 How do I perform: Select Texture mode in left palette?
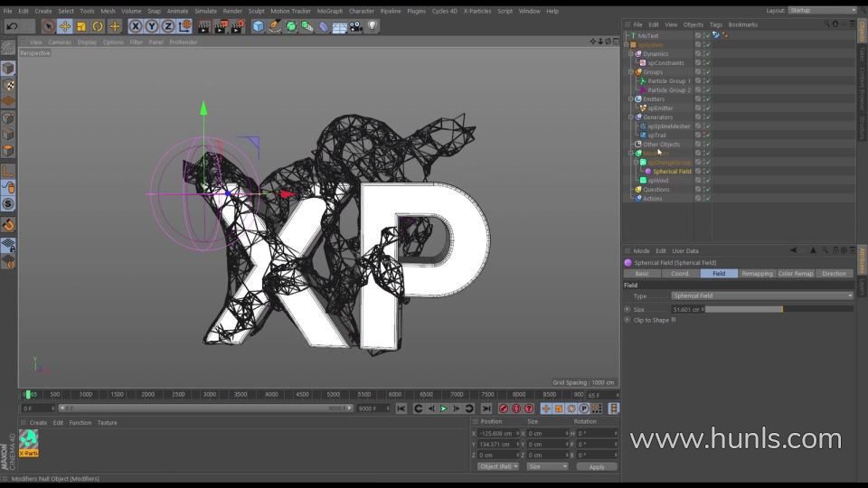8,85
